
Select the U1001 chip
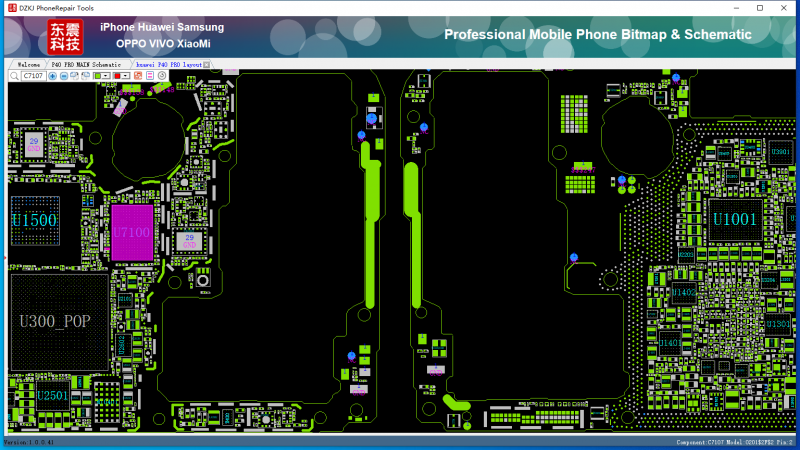point(735,219)
